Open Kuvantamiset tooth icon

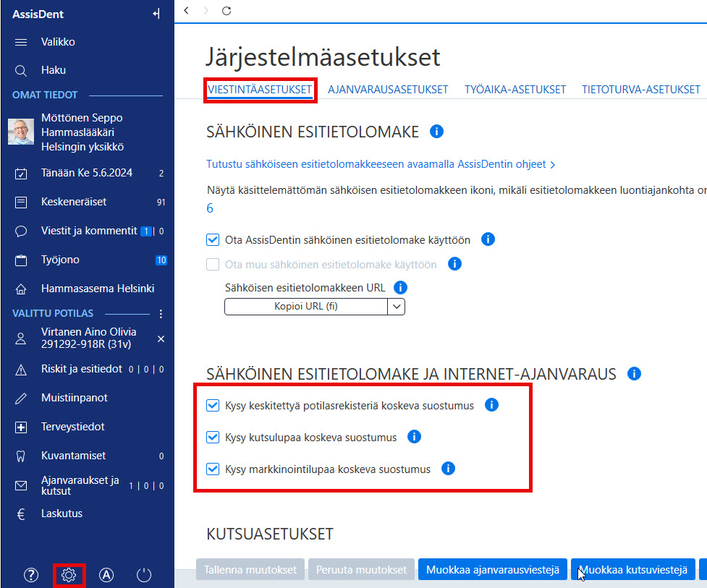point(21,456)
